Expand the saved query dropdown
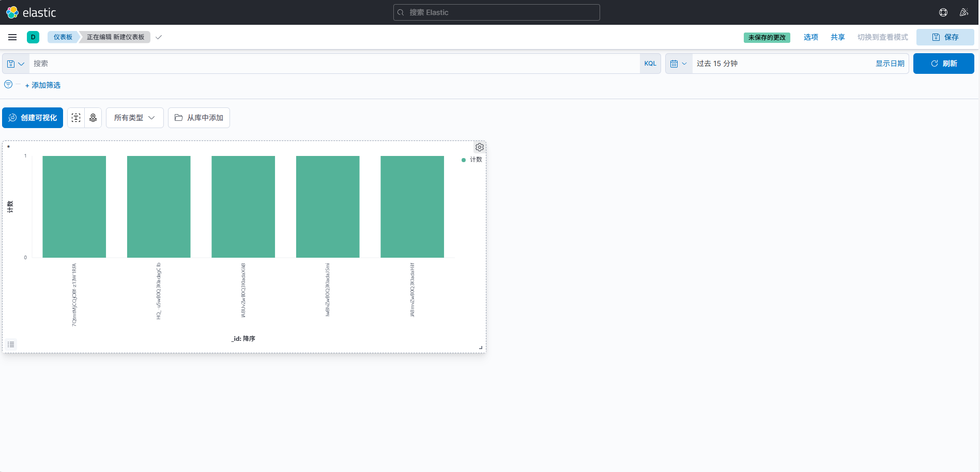The width and height of the screenshot is (980, 472). [x=16, y=64]
